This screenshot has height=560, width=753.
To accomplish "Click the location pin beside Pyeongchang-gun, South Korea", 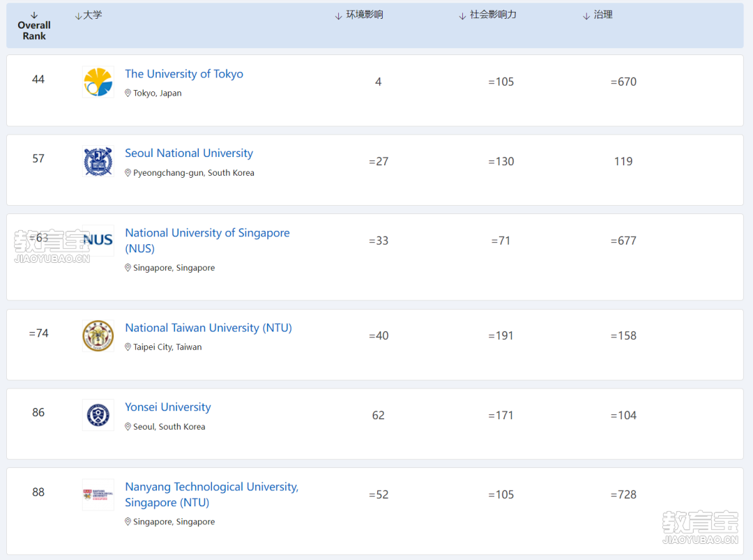I will (x=128, y=173).
